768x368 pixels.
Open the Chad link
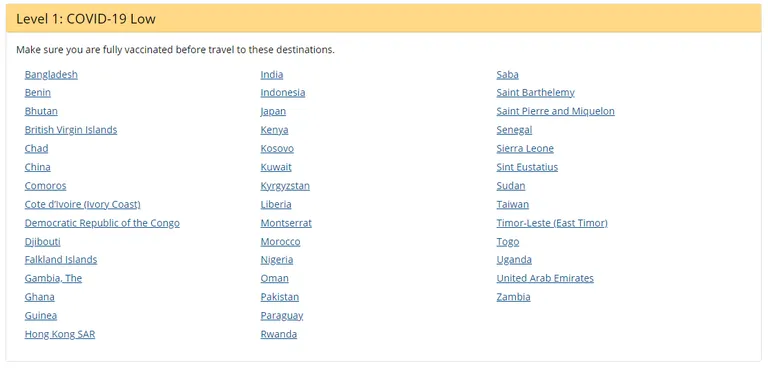(x=36, y=148)
